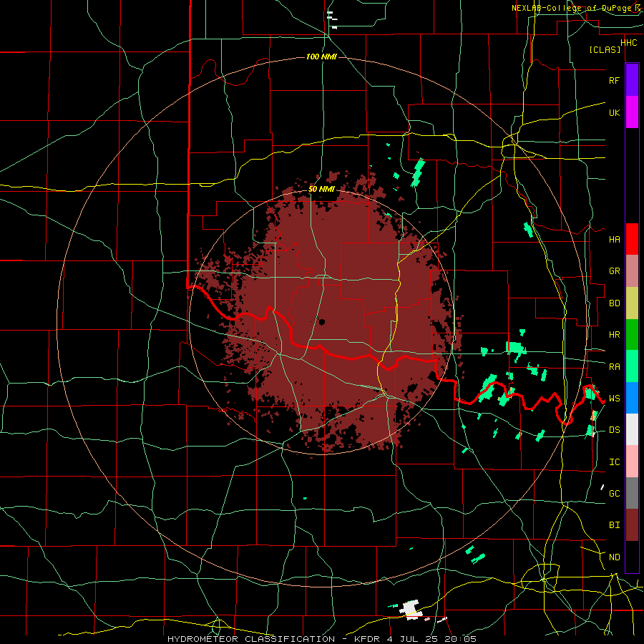Image resolution: width=644 pixels, height=644 pixels.
Task: Choose the GC gray legend swatch
Action: [x=632, y=493]
